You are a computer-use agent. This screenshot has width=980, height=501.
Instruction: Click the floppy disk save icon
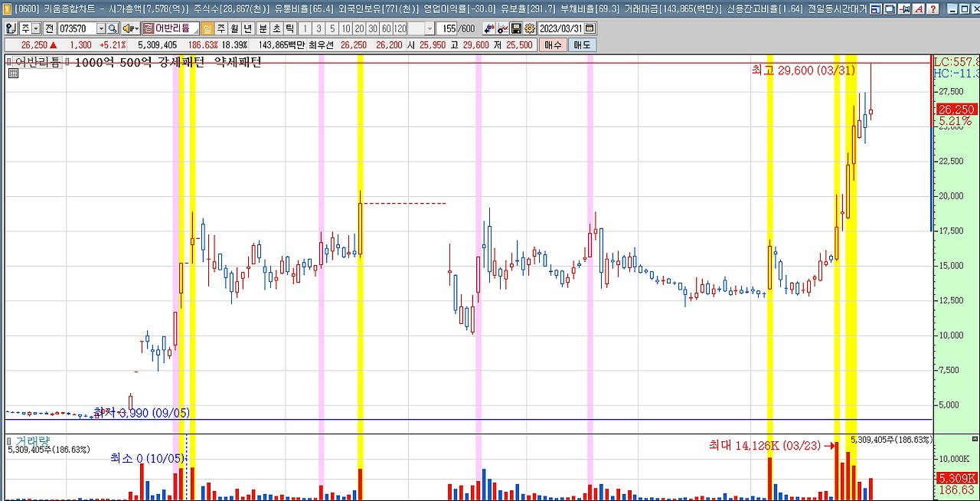point(516,28)
